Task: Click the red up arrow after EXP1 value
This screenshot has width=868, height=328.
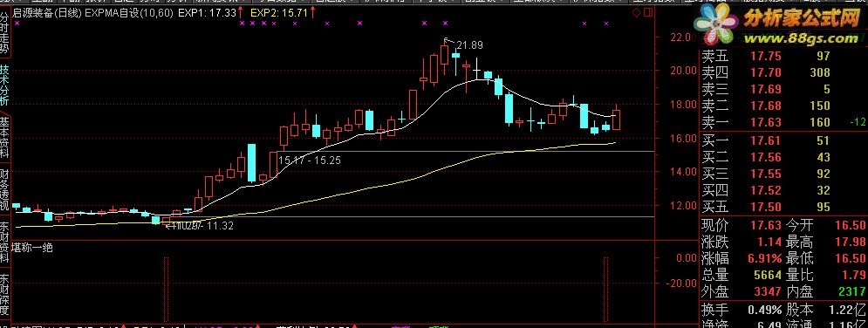Action: coord(240,11)
